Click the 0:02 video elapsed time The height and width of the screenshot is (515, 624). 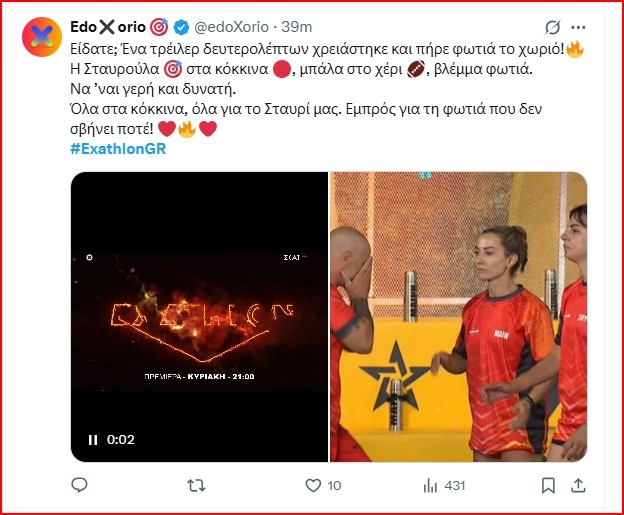coord(121,440)
